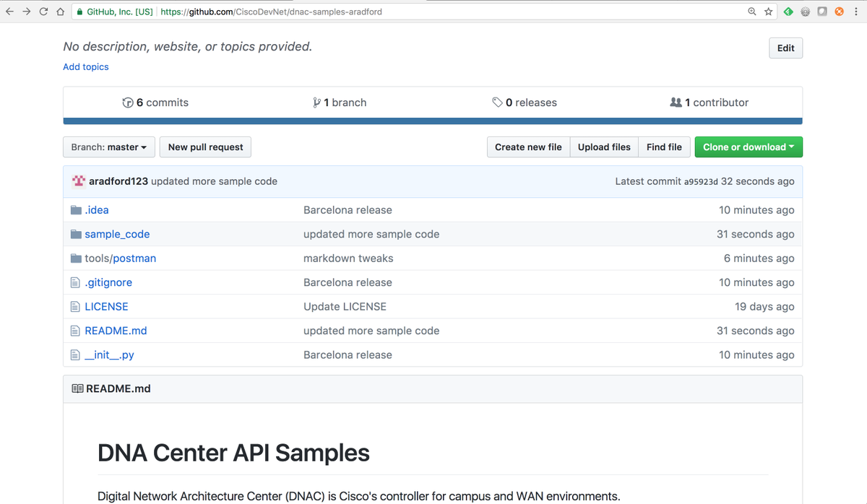Click Create new file button

(528, 147)
